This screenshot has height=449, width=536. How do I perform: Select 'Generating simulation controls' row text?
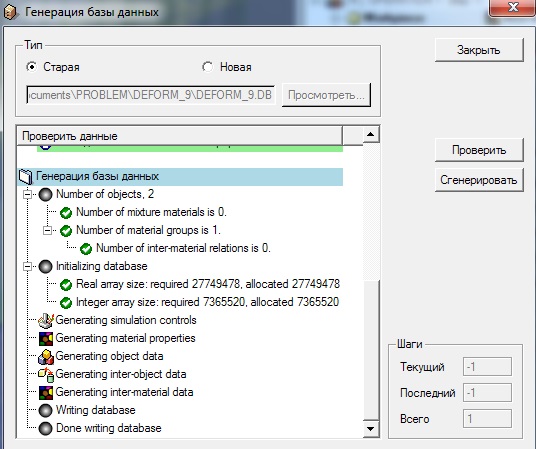[x=126, y=320]
